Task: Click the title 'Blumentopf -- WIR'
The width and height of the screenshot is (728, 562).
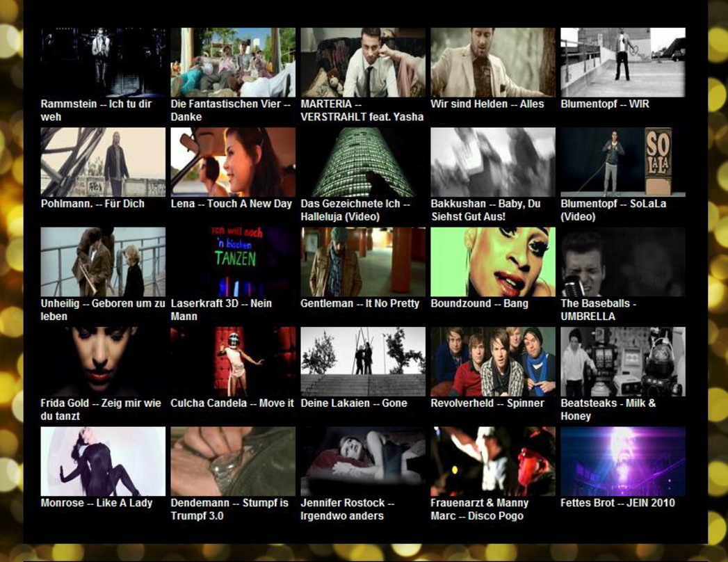Action: coord(605,104)
